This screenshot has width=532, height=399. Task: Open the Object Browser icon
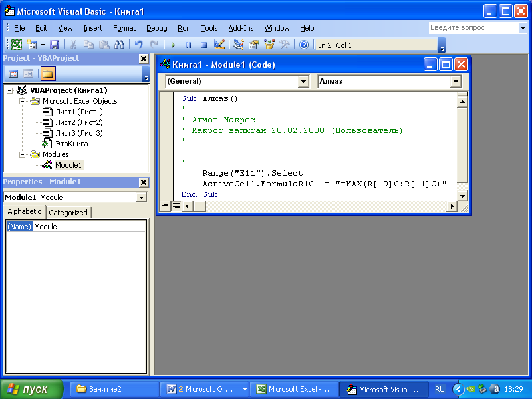coord(269,45)
